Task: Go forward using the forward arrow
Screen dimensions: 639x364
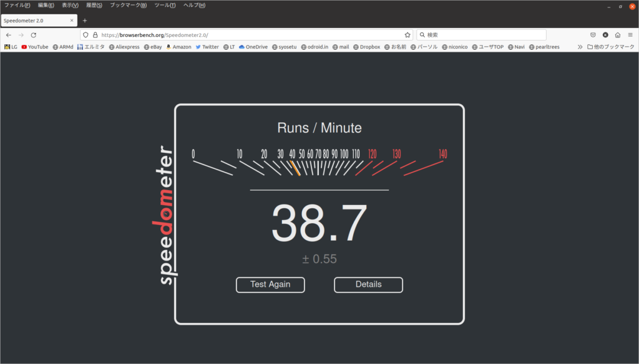Action: pos(21,35)
